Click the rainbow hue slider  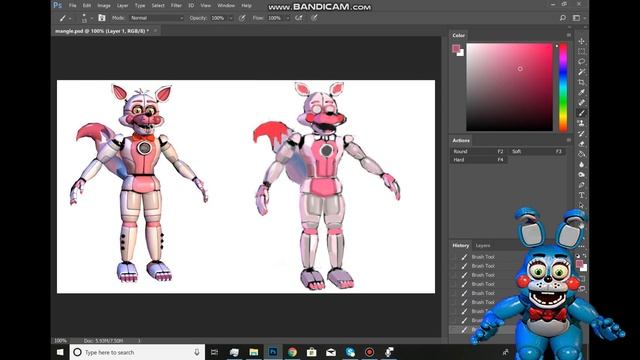(x=563, y=87)
